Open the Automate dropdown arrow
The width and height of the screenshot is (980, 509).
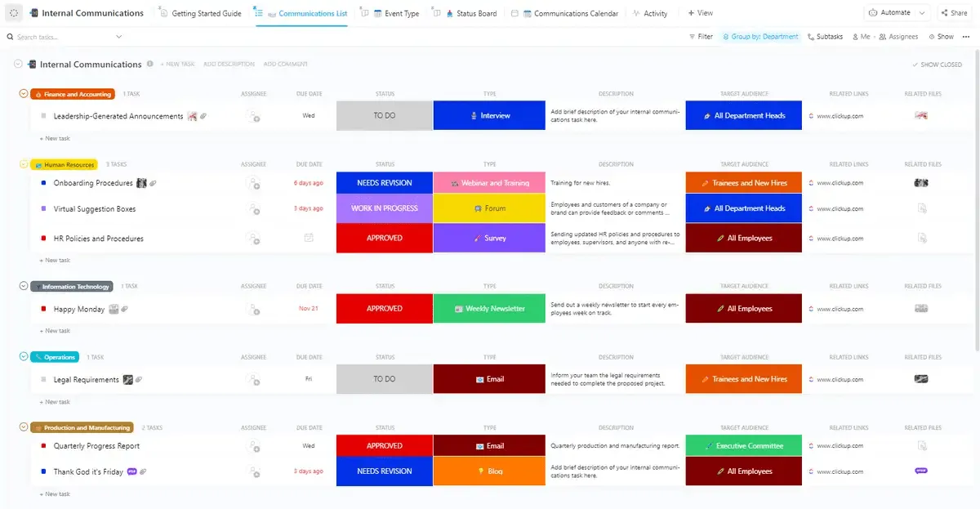click(922, 13)
